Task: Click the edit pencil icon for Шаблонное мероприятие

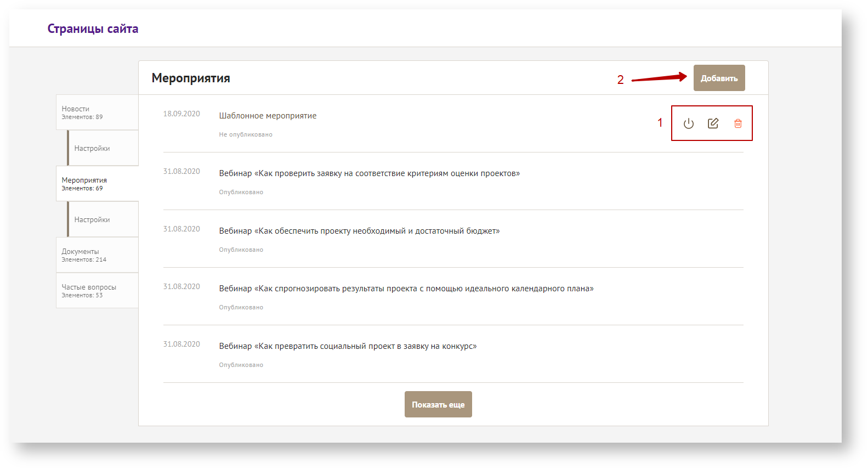Action: pyautogui.click(x=713, y=123)
